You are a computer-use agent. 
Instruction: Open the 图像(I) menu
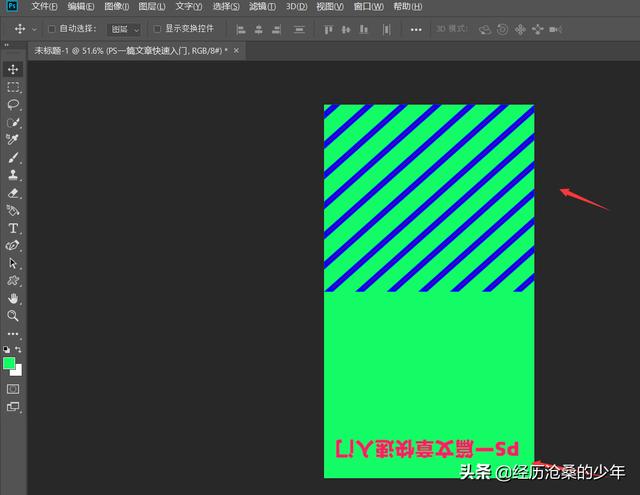(116, 7)
